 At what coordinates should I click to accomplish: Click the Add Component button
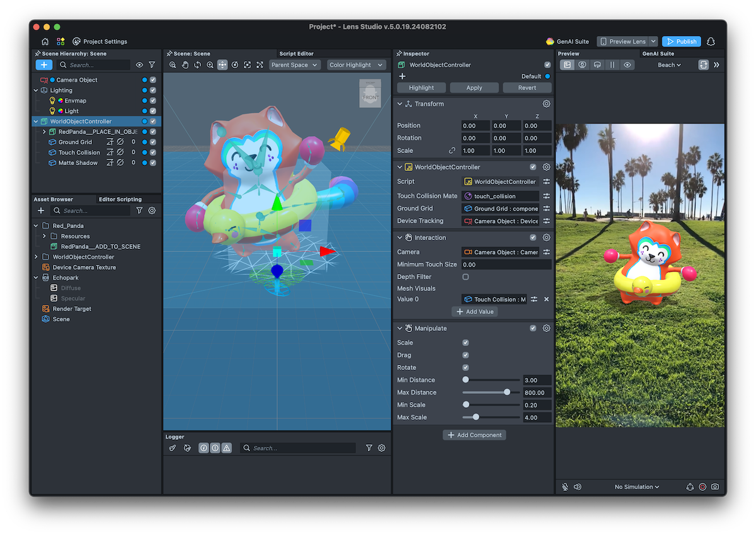[x=474, y=435]
